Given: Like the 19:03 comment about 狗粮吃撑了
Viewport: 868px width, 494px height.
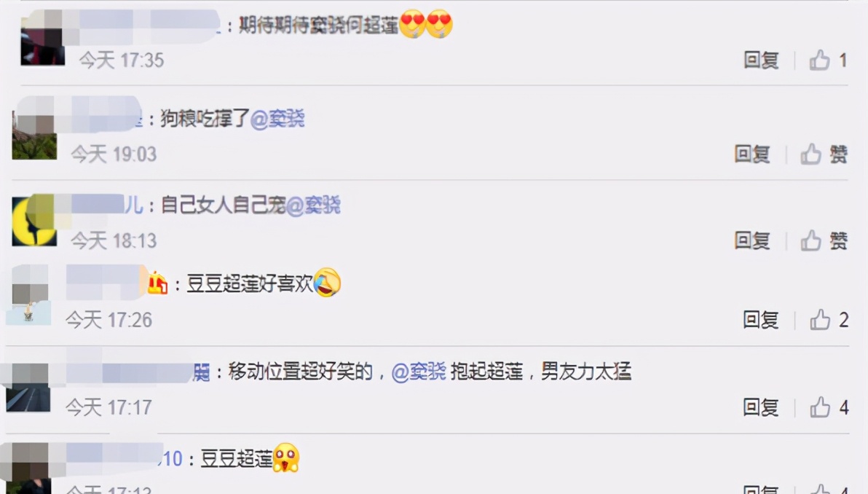Looking at the screenshot, I should click(x=811, y=154).
